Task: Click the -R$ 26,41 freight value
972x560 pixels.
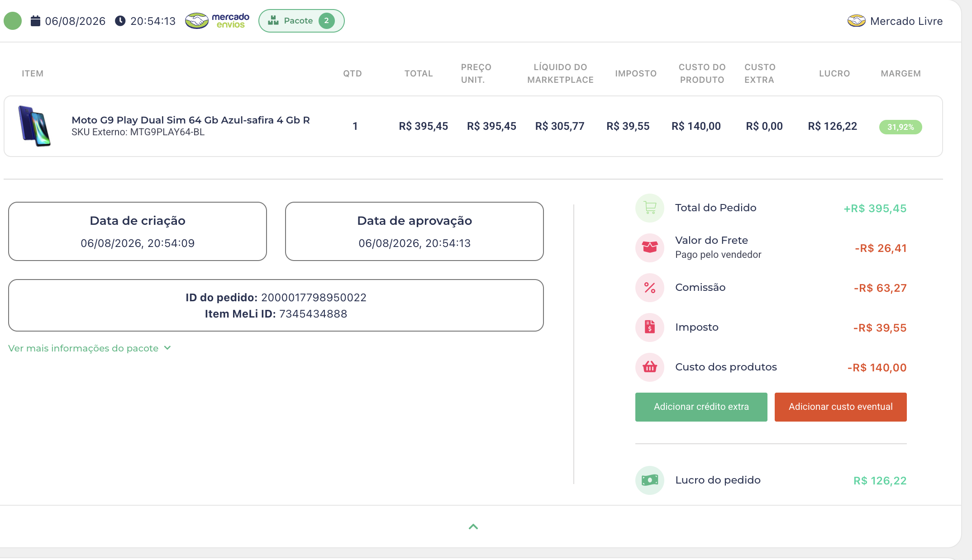Action: pyautogui.click(x=881, y=248)
